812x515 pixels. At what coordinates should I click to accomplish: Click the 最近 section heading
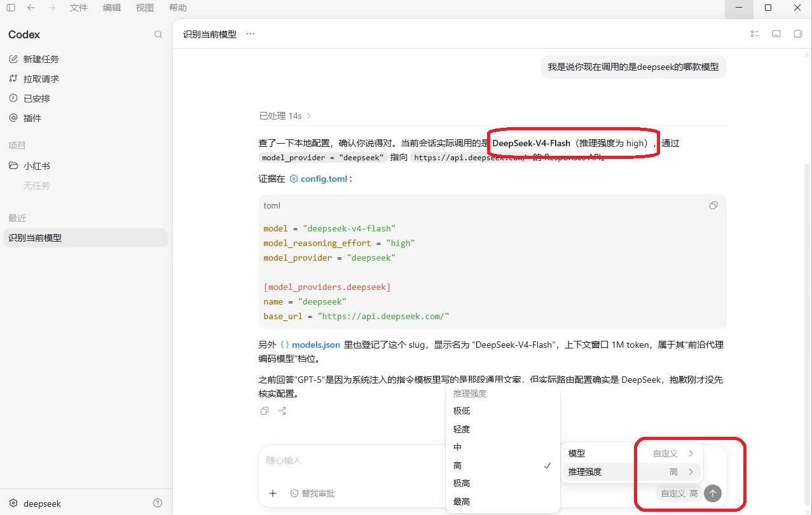17,218
